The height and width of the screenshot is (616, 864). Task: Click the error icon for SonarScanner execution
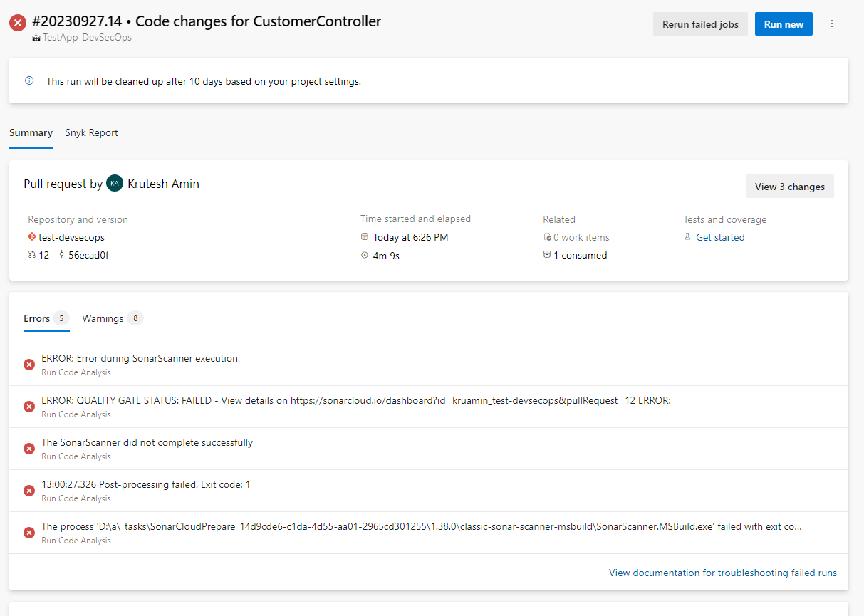click(29, 365)
